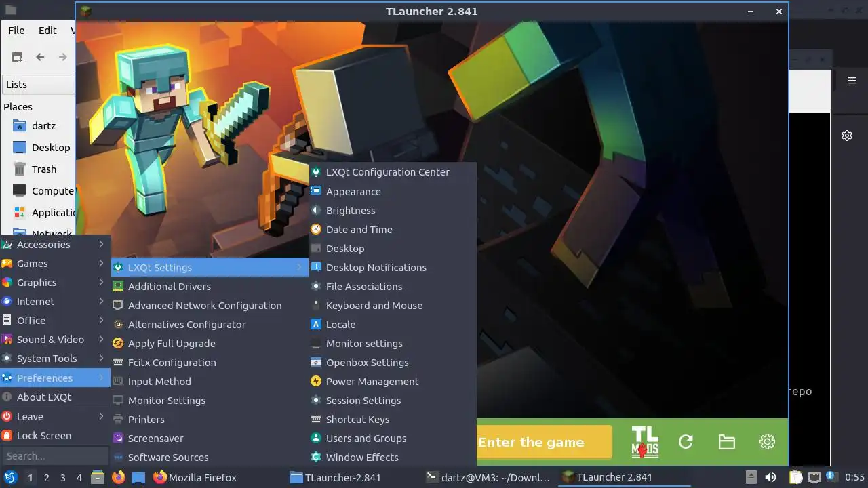Open Brightness settings
The height and width of the screenshot is (488, 868).
click(x=393, y=210)
